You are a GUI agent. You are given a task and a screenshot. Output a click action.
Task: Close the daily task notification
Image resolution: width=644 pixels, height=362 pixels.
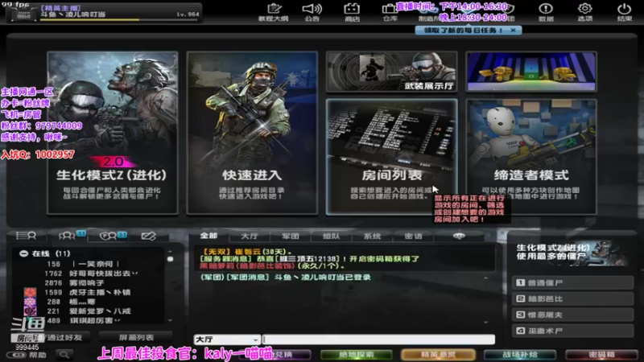pyautogui.click(x=513, y=31)
